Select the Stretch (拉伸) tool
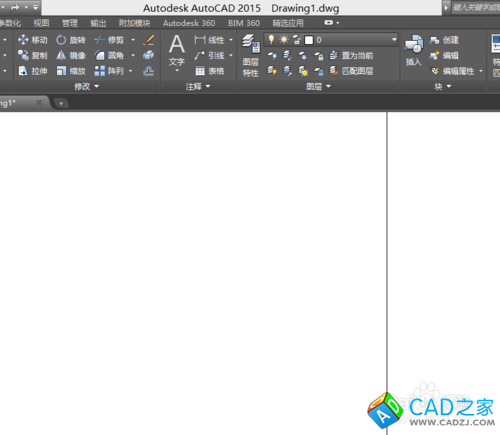 pyautogui.click(x=32, y=71)
